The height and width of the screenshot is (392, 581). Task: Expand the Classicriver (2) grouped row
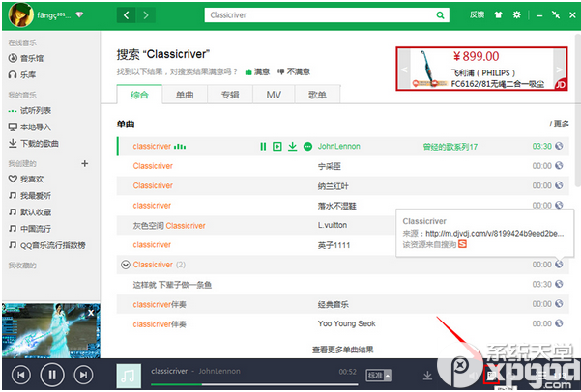click(x=126, y=265)
